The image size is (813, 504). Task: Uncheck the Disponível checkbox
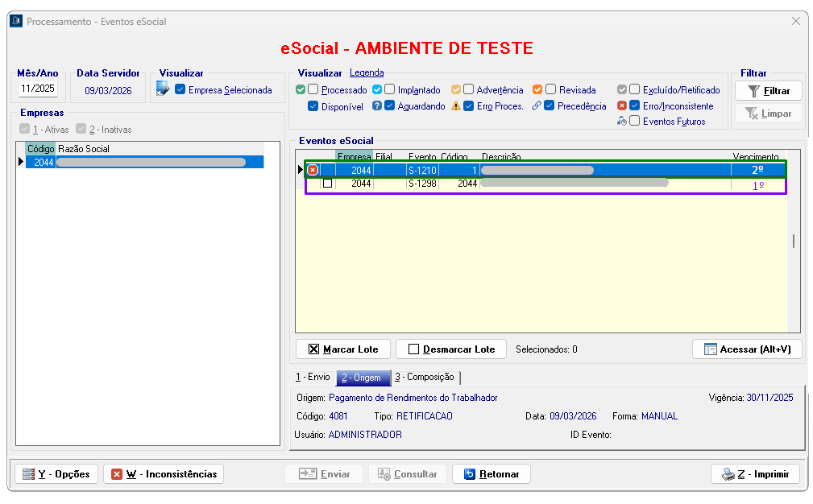tap(313, 106)
